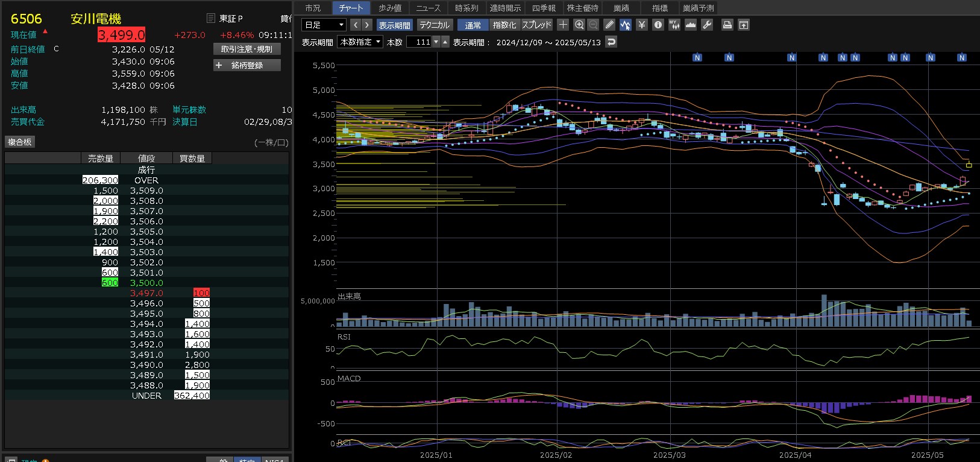980x462 pixels.
Task: Reset display period with return arrow
Action: [x=611, y=42]
